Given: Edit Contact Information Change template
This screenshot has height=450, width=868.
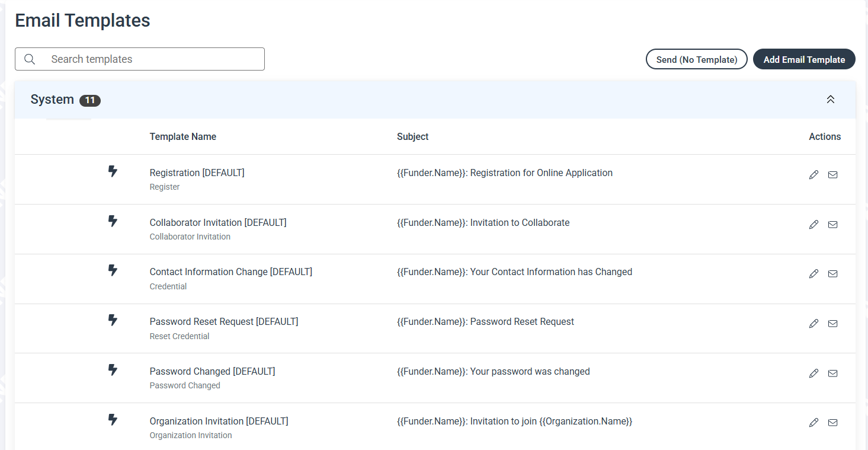Looking at the screenshot, I should [x=813, y=273].
